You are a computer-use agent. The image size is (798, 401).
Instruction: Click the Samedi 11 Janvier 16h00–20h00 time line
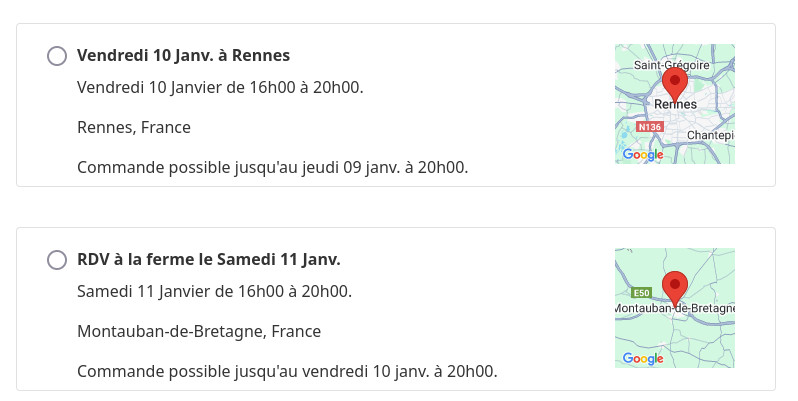tap(214, 291)
